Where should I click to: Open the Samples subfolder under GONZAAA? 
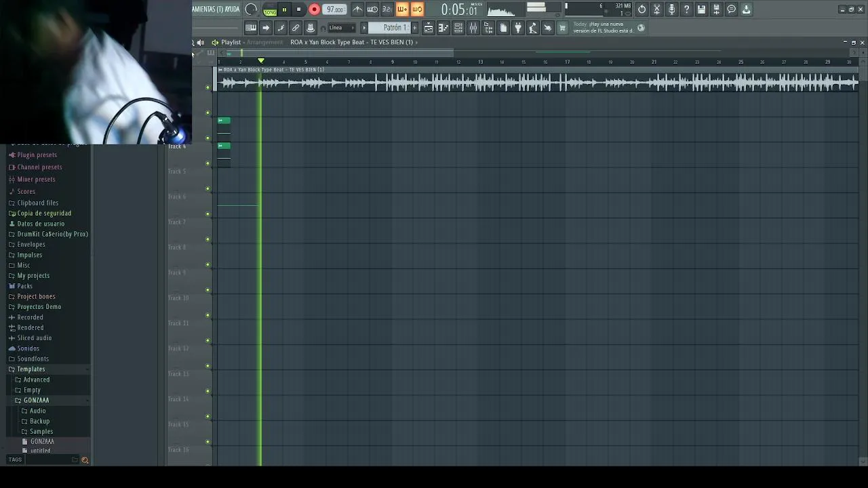(x=41, y=432)
